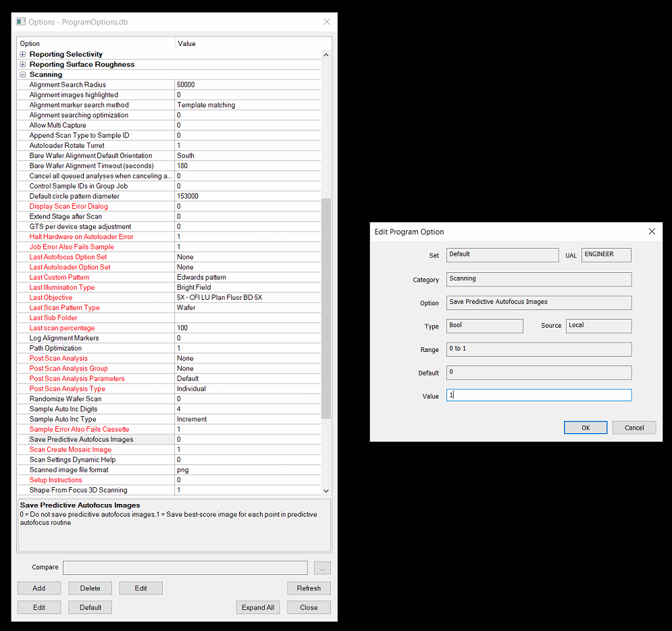672x631 pixels.
Task: Close the Edit Program Option dialog with X
Action: pos(652,232)
